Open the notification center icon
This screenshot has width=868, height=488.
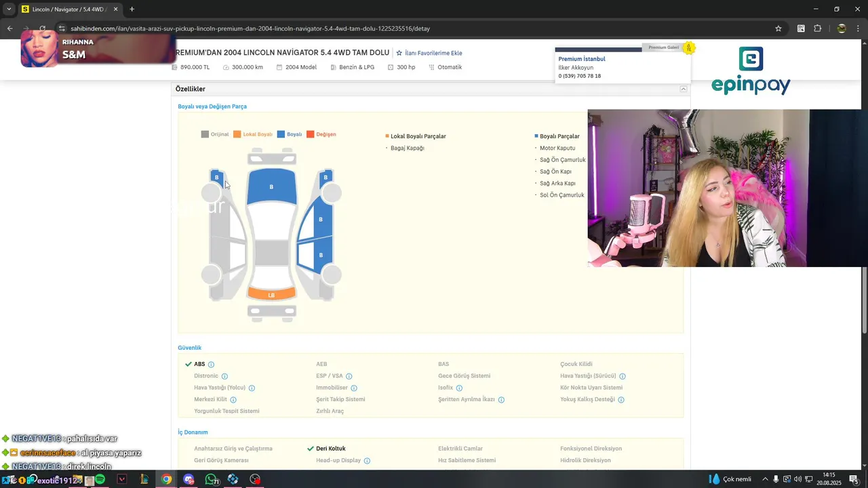[x=854, y=479]
